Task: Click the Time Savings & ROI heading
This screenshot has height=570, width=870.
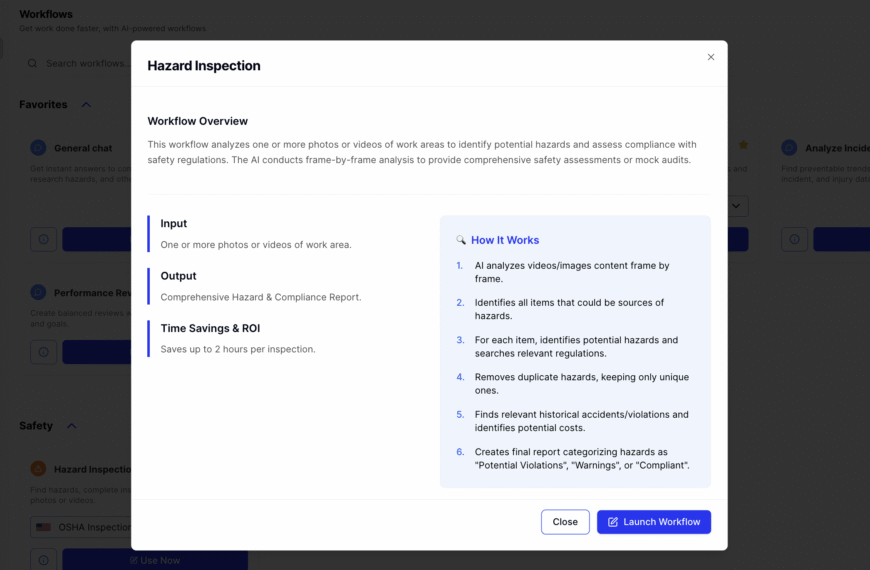Action: point(210,328)
